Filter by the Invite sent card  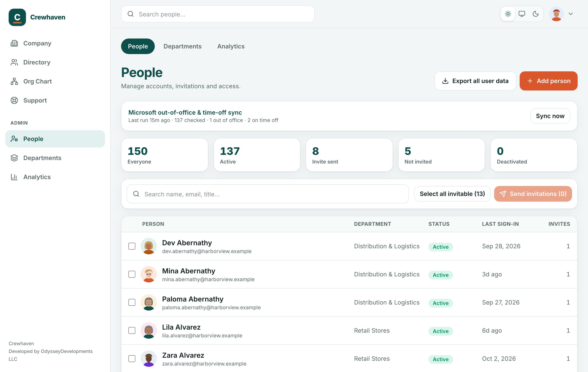tap(349, 155)
